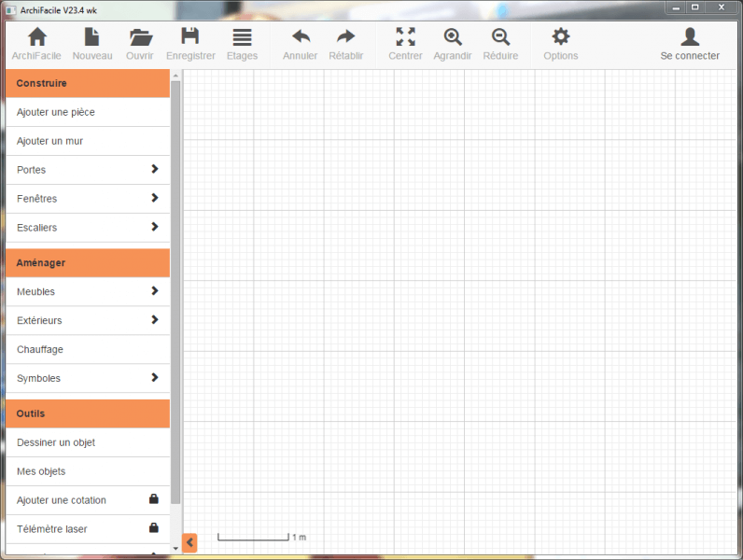Open the Options gear icon
743x560 pixels.
tap(561, 36)
